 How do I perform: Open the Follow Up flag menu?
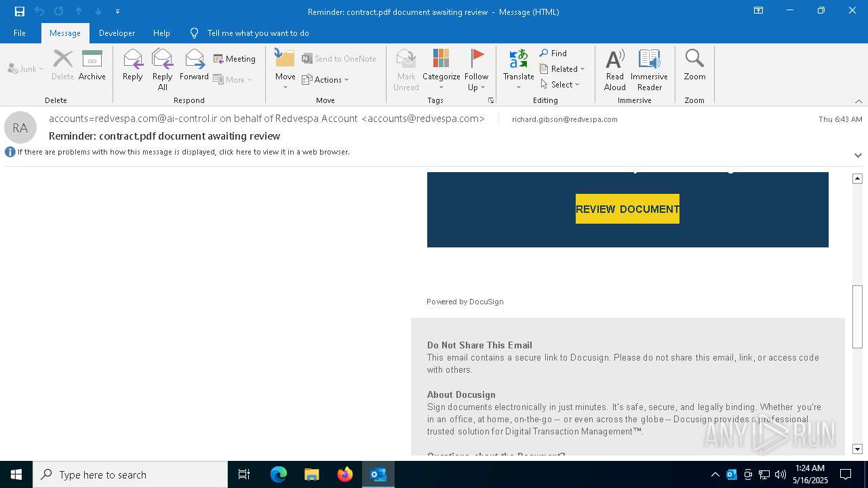pyautogui.click(x=477, y=69)
